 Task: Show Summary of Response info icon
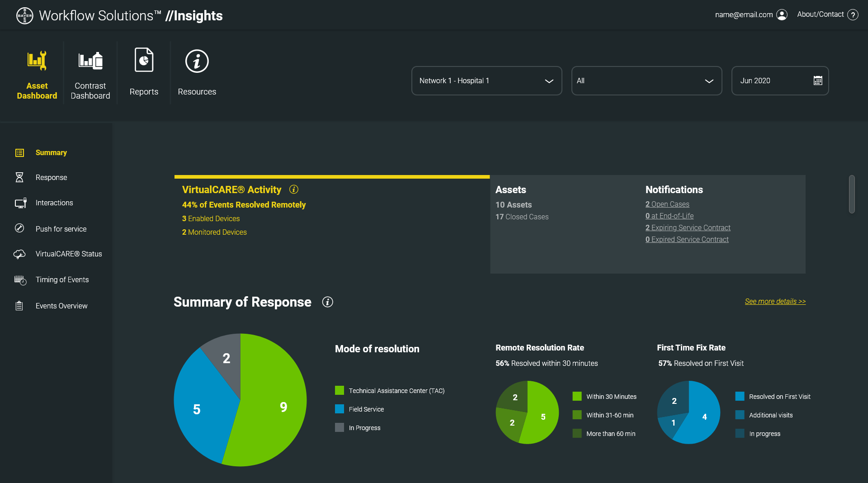(x=328, y=302)
